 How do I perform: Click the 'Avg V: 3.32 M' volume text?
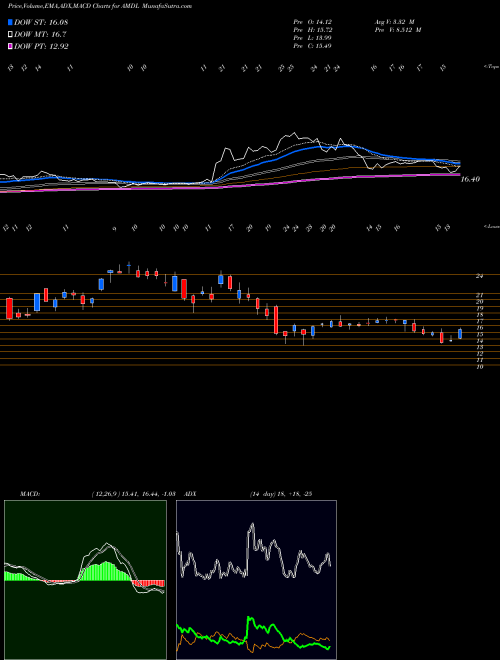click(396, 21)
